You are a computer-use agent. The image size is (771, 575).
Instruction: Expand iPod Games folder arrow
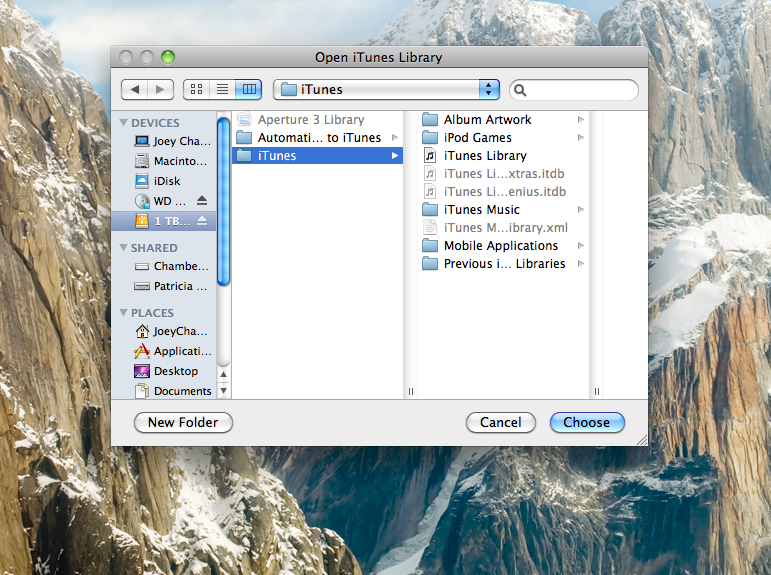point(581,138)
